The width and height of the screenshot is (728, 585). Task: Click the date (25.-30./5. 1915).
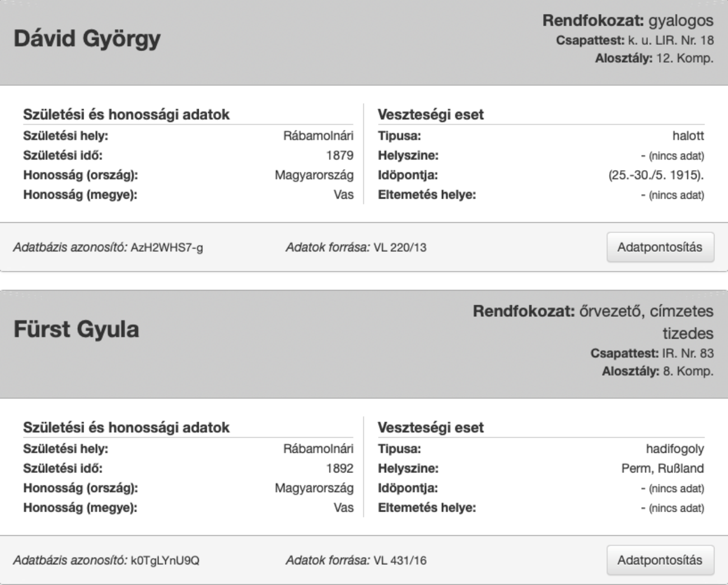tap(656, 175)
